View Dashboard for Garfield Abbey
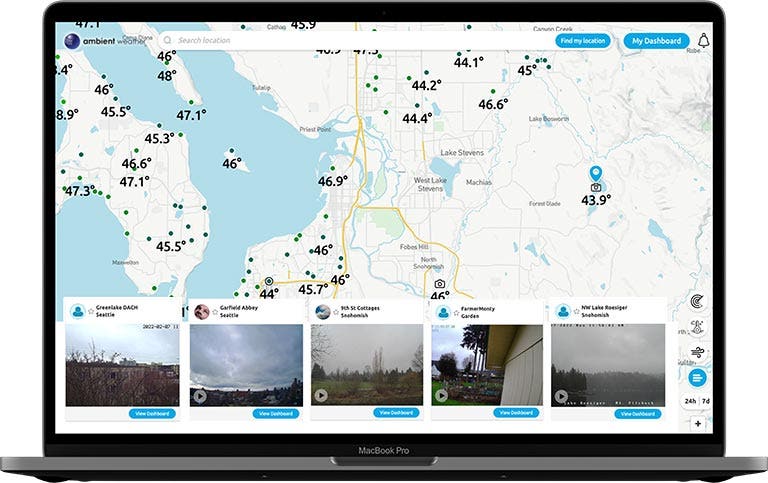Image resolution: width=768 pixels, height=483 pixels. pos(276,413)
